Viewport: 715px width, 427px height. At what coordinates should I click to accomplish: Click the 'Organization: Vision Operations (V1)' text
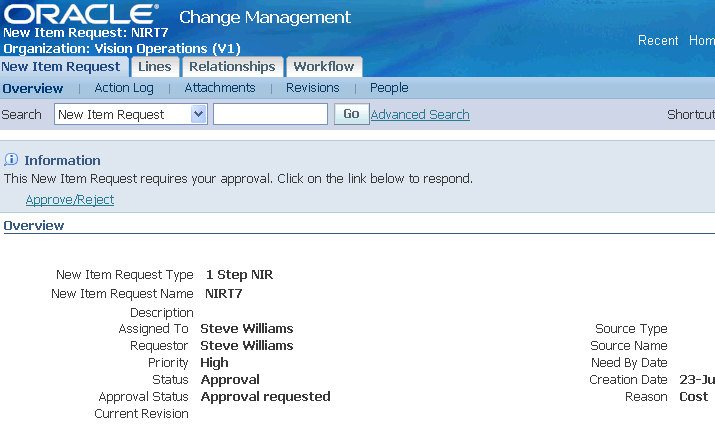click(122, 49)
